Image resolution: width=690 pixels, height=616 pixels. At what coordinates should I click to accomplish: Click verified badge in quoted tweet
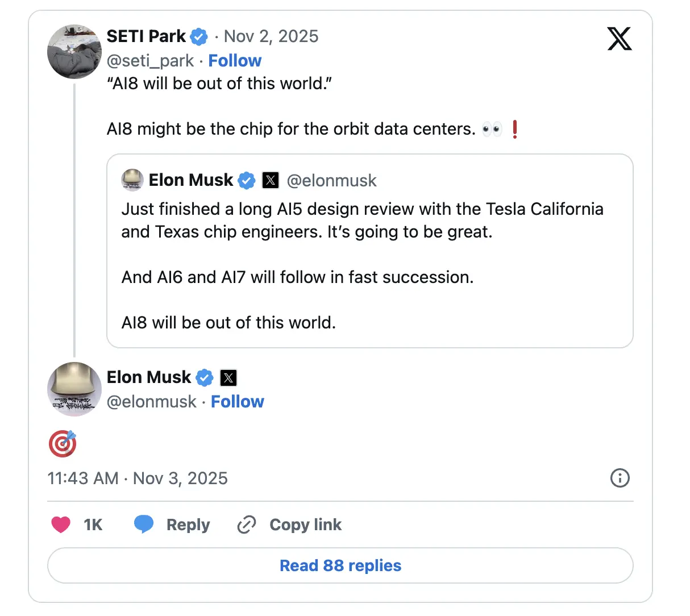tap(247, 181)
